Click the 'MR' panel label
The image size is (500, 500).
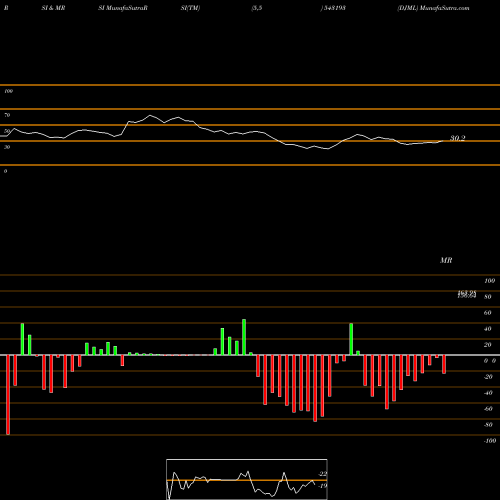[446, 260]
